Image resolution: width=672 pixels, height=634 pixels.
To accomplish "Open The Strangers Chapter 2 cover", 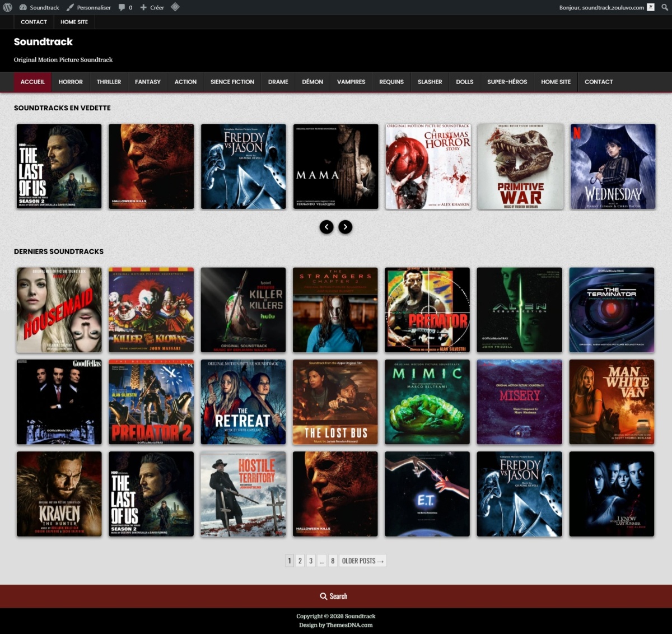I will point(335,310).
